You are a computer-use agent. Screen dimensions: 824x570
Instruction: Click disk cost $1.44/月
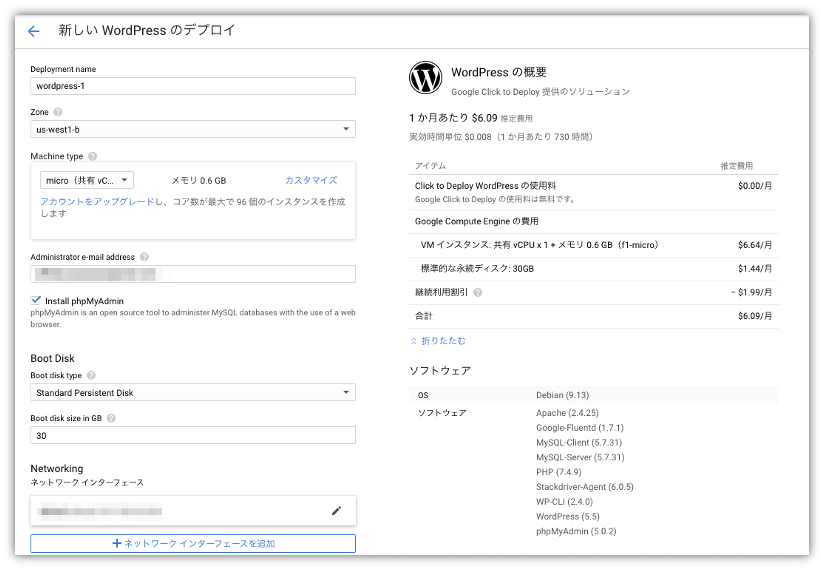coord(755,268)
